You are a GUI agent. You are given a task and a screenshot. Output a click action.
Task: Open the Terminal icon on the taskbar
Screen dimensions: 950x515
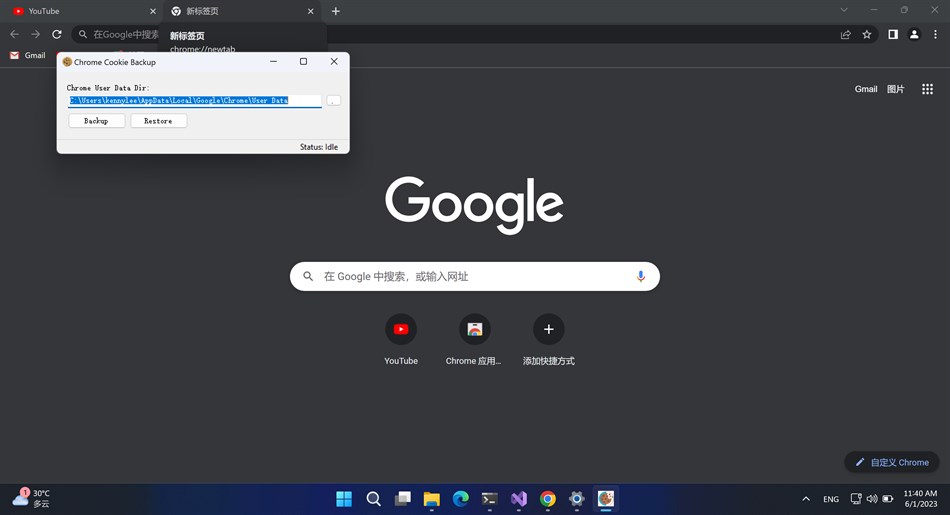pos(490,499)
